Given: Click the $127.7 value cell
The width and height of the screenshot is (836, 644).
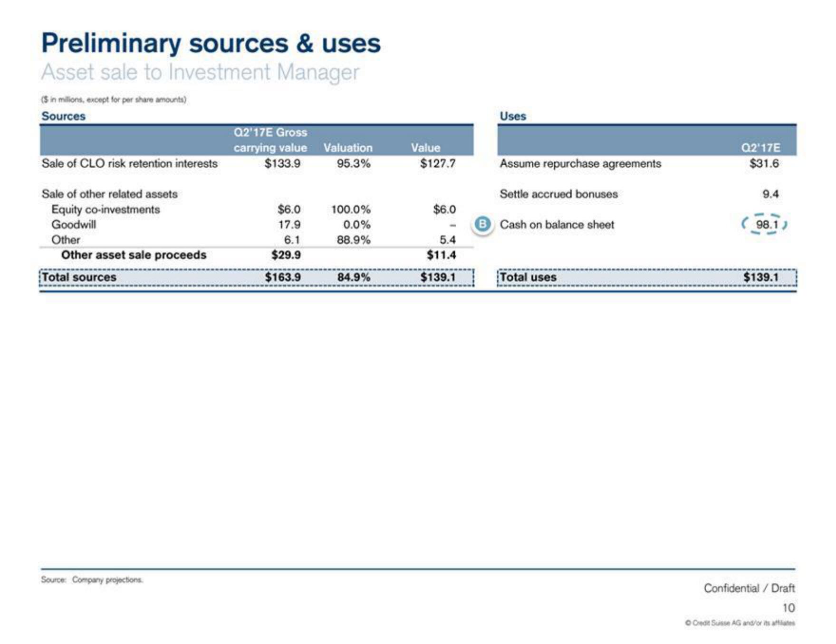Looking at the screenshot, I should click(x=438, y=163).
